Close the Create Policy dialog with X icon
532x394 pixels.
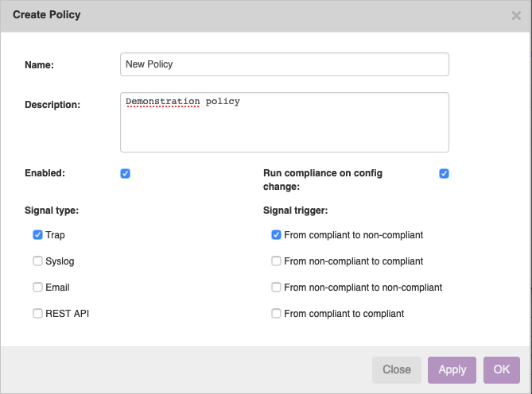516,16
